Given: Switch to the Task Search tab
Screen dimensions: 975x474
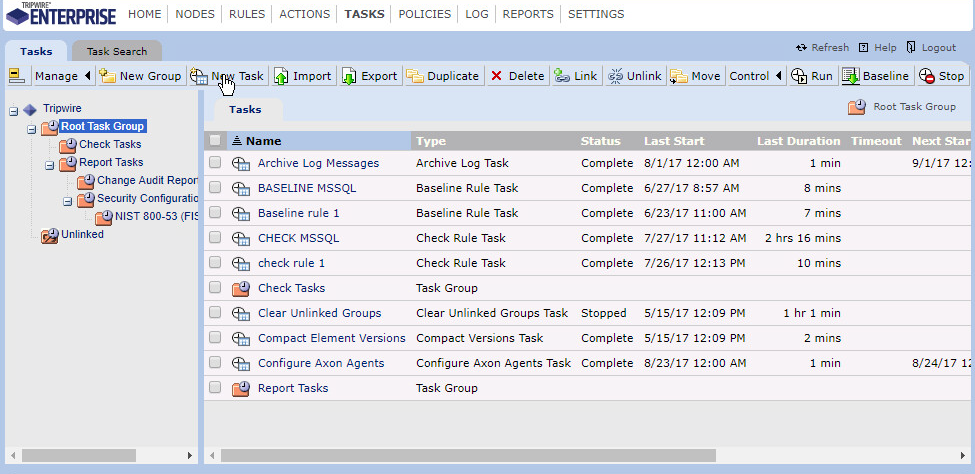Looking at the screenshot, I should (116, 51).
